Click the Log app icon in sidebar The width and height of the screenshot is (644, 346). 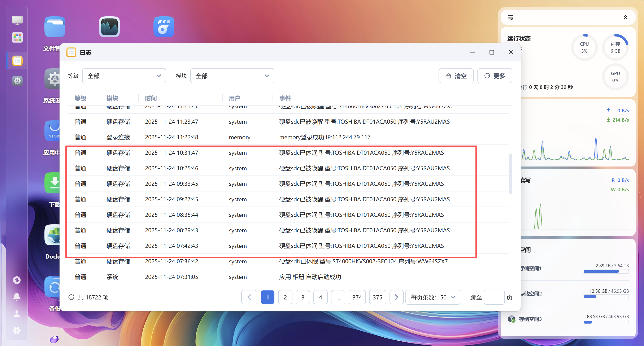pos(17,61)
